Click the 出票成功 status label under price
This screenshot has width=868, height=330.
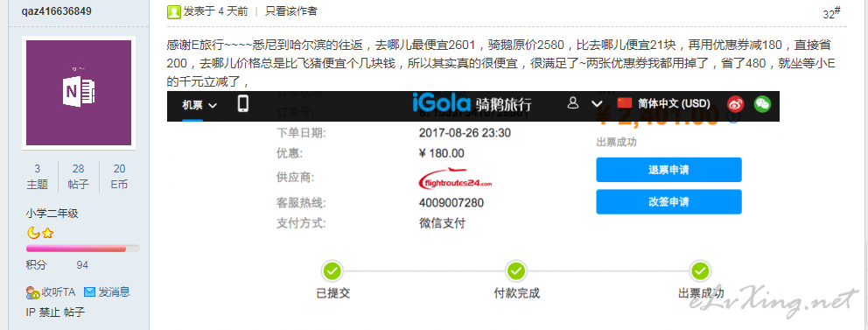[616, 143]
